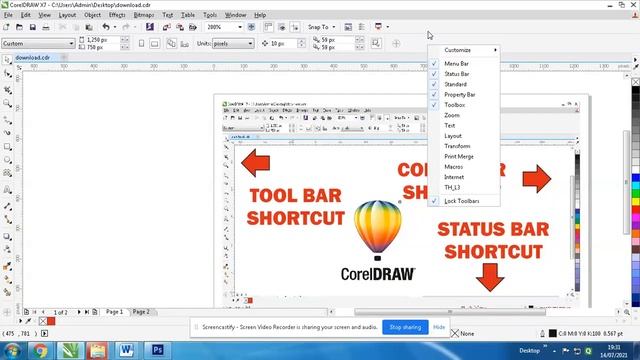Open the Units pixels dropdown
This screenshot has width=640, height=360.
pos(250,43)
